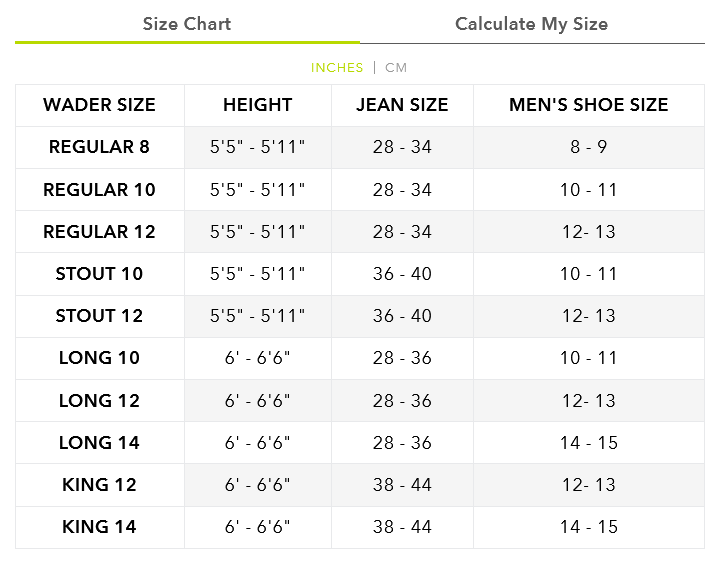The width and height of the screenshot is (720, 580).
Task: Click the KING 14 row label
Action: pos(100,527)
